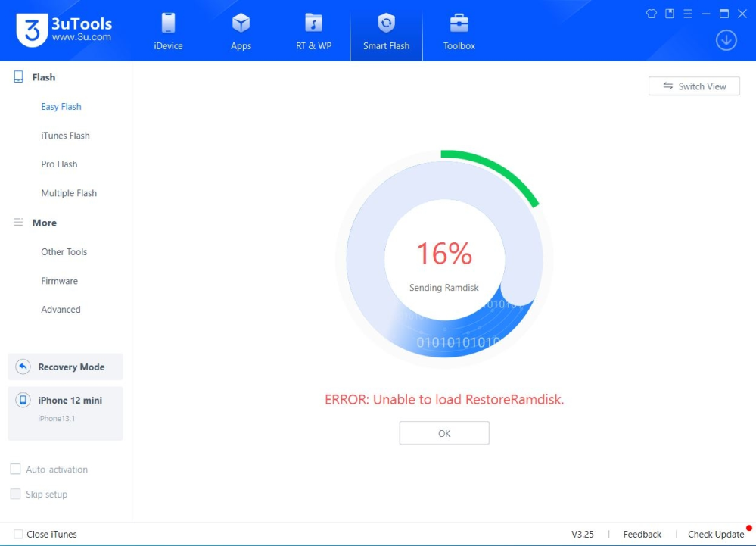Viewport: 756px width, 546px height.
Task: Click the iDevice phone icon
Action: pyautogui.click(x=168, y=23)
